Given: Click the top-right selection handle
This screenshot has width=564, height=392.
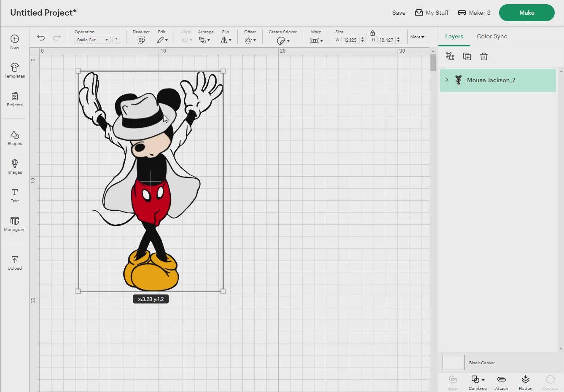Looking at the screenshot, I should [x=223, y=71].
